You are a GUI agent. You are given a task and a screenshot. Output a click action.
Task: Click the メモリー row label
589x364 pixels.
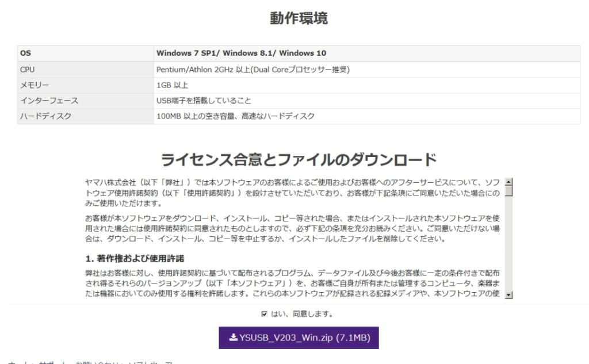85,85
